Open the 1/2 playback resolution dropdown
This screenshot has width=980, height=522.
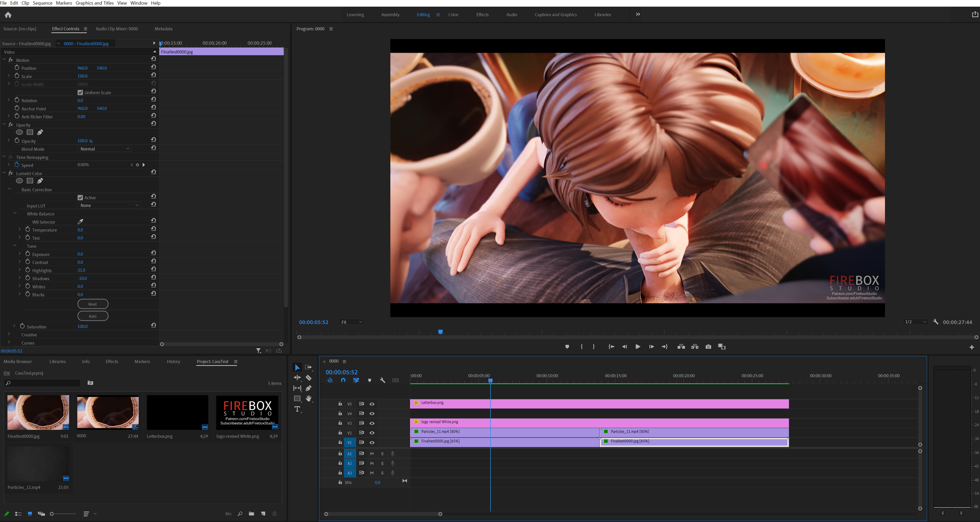click(x=915, y=322)
